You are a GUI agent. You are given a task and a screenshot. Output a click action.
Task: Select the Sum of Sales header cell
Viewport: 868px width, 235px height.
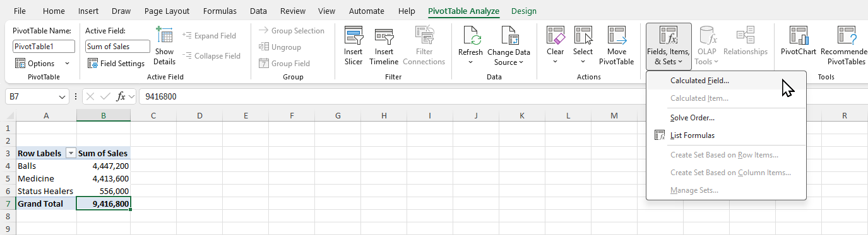pos(104,153)
